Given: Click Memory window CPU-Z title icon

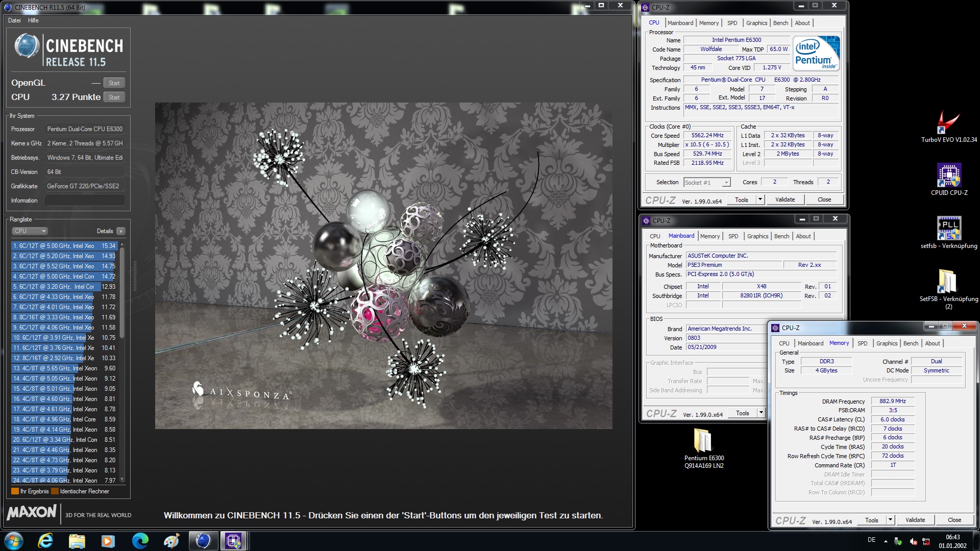Looking at the screenshot, I should (x=775, y=328).
